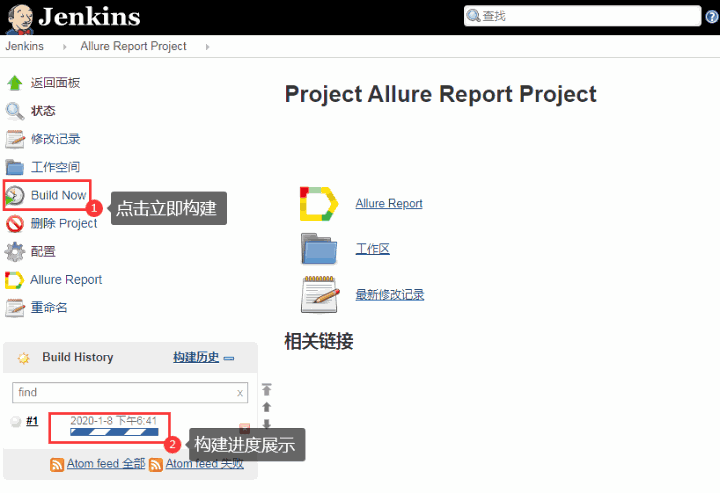The image size is (720, 493).
Task: Focus the build history find field
Action: pyautogui.click(x=130, y=392)
